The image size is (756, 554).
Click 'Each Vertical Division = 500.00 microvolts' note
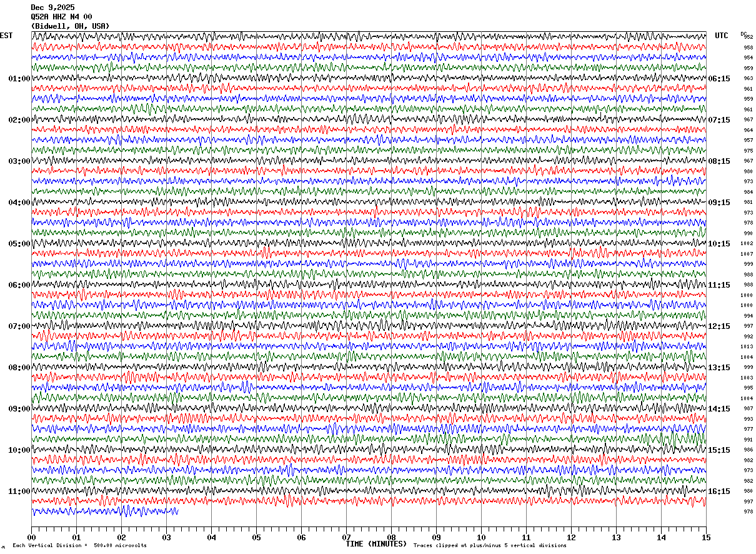pyautogui.click(x=79, y=546)
